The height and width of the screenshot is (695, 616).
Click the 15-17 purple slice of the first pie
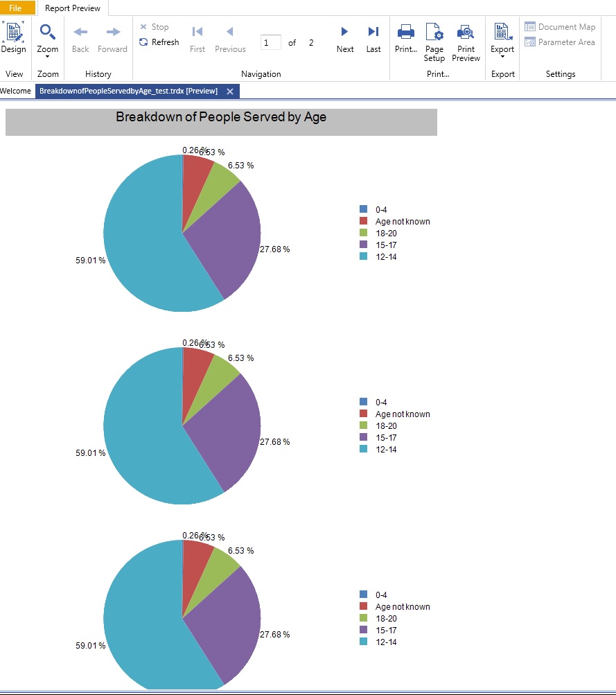tap(226, 239)
